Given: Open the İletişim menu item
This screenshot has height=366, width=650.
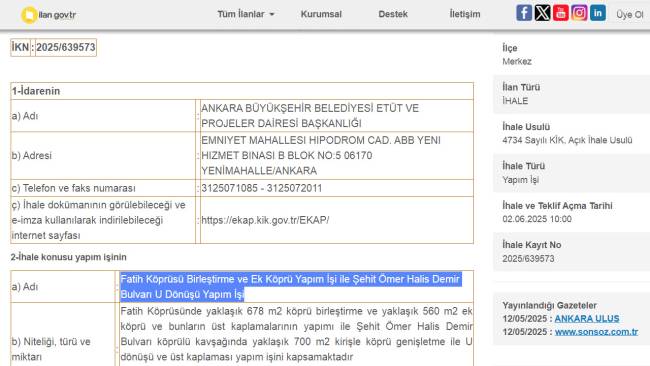Looking at the screenshot, I should click(465, 14).
